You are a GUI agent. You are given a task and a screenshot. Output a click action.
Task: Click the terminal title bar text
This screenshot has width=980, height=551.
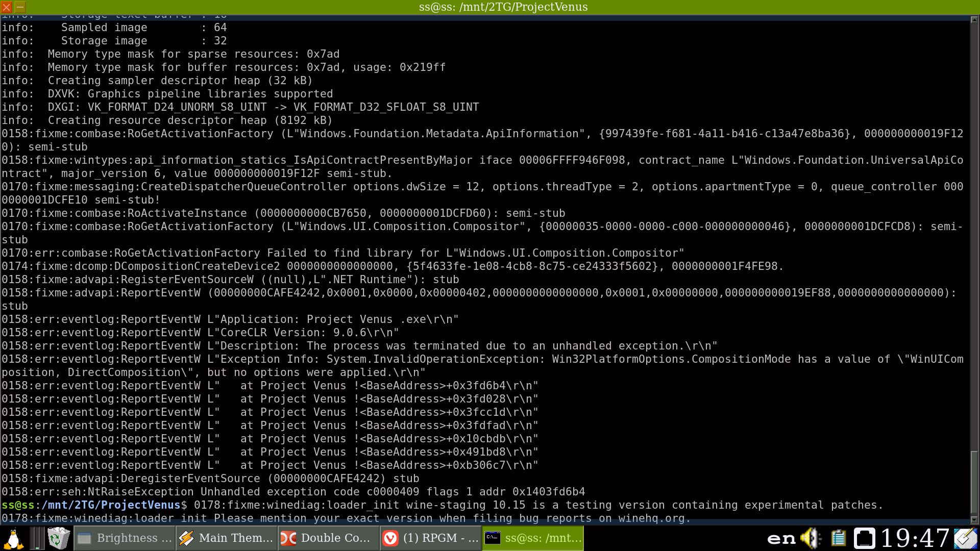pos(503,7)
